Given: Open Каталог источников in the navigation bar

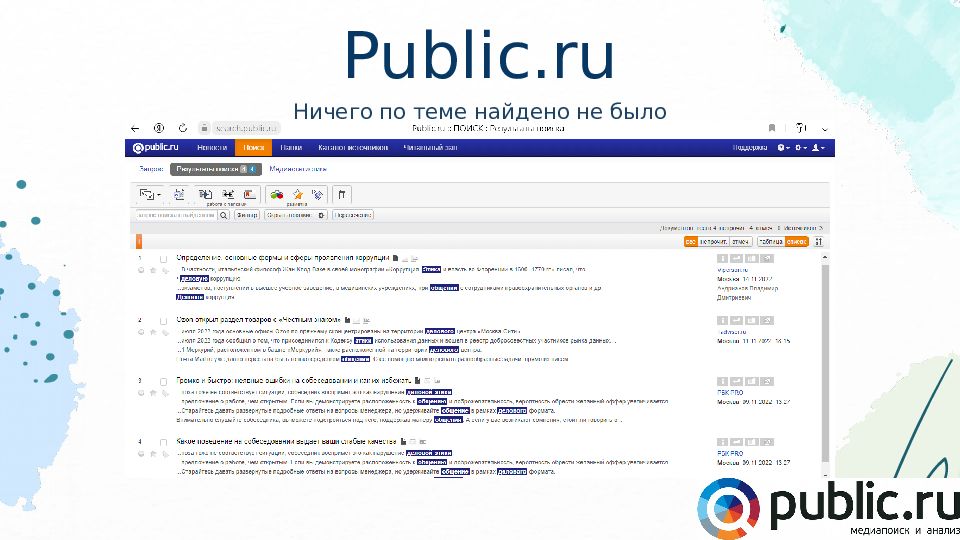Looking at the screenshot, I should [353, 148].
